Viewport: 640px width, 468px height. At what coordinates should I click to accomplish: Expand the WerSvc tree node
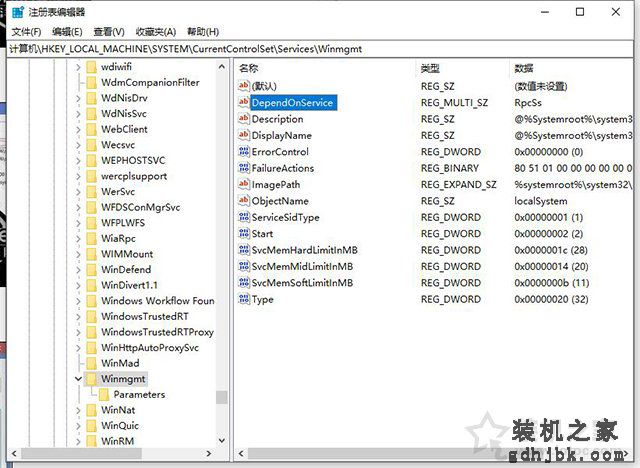click(x=78, y=191)
